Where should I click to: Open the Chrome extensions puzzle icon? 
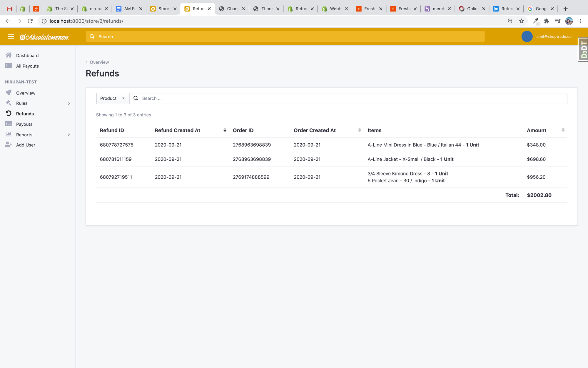tap(547, 21)
